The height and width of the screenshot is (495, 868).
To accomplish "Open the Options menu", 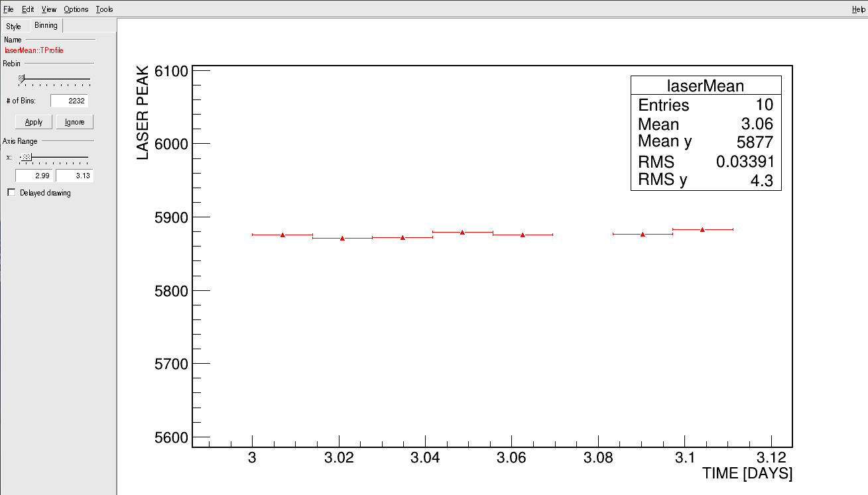I will [x=76, y=9].
